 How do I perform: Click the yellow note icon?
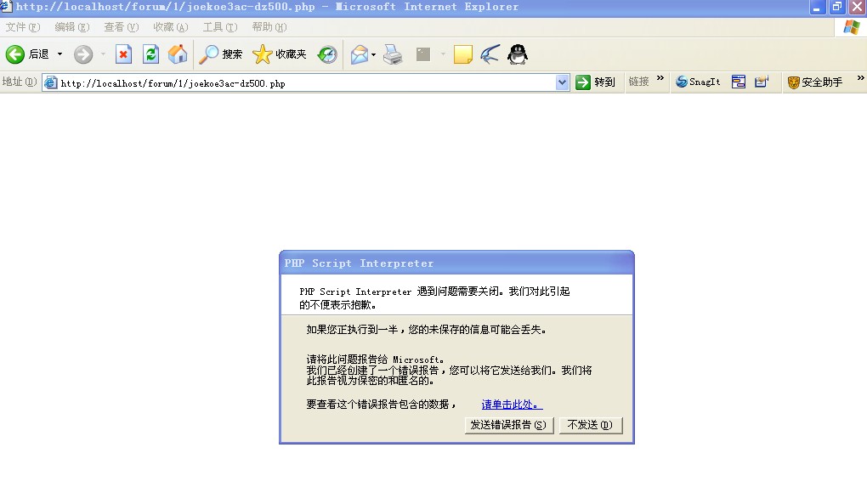tap(462, 54)
